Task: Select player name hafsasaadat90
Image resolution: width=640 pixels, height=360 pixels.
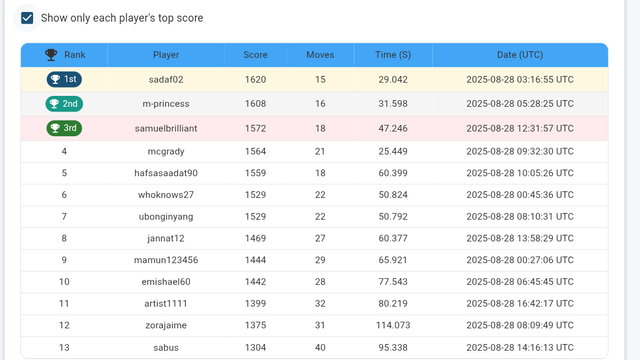Action: tap(166, 173)
